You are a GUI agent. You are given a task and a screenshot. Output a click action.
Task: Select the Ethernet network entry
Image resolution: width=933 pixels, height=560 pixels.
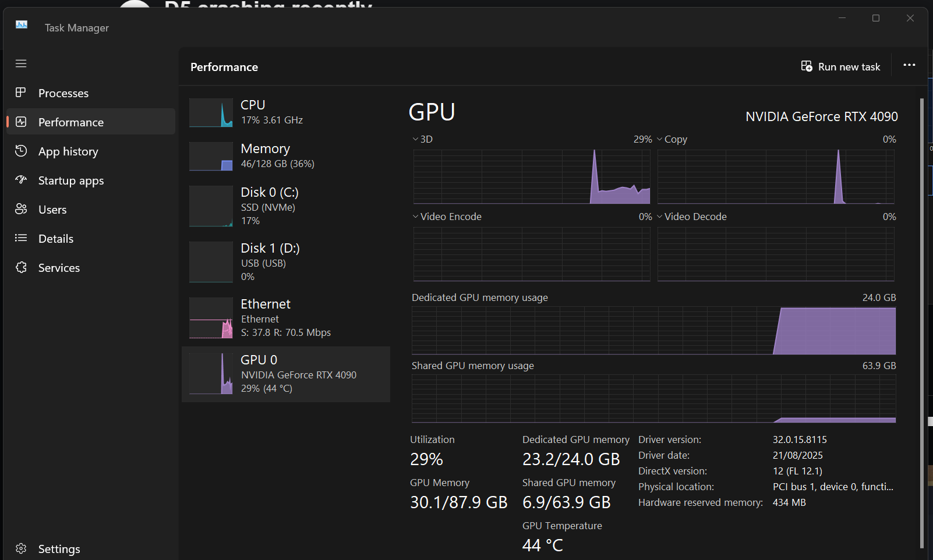285,318
